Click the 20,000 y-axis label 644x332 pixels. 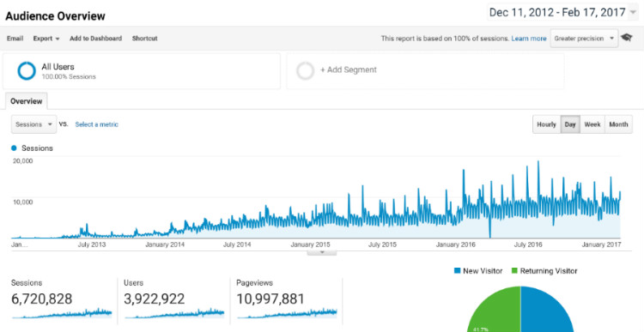click(x=23, y=161)
